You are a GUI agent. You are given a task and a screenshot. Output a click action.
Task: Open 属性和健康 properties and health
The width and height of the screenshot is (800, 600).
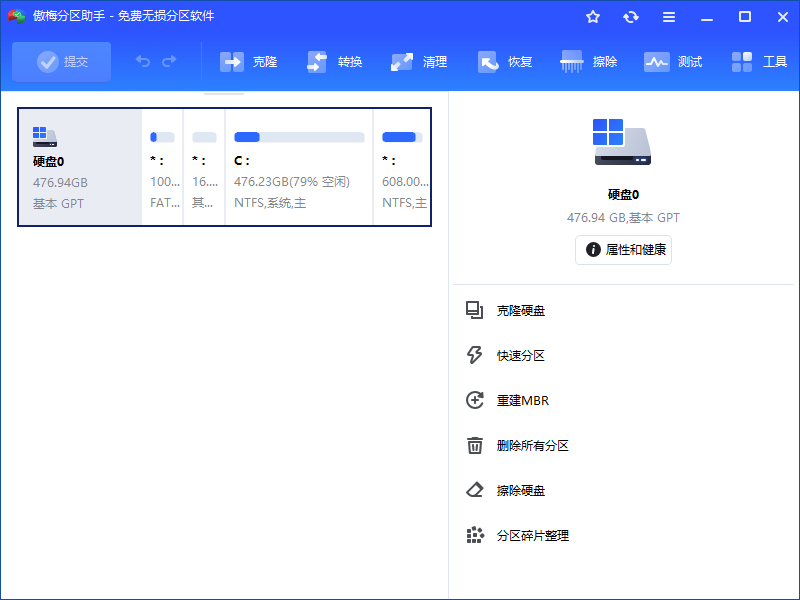(x=623, y=250)
